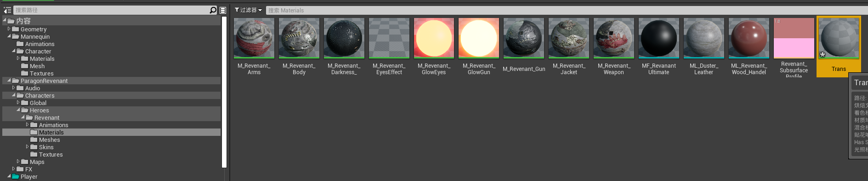Screen dimensions: 868x181
Task: Collapse the Characters folder arrow
Action: (x=14, y=95)
